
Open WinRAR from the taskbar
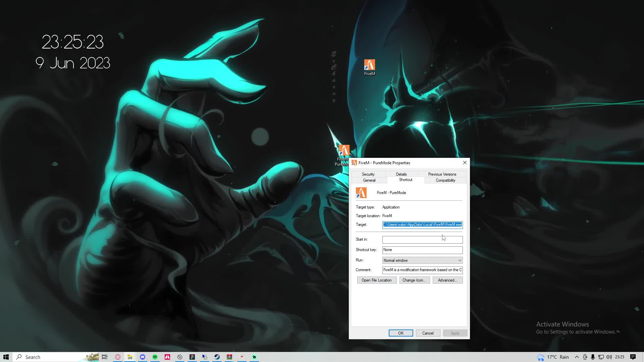pos(229,357)
